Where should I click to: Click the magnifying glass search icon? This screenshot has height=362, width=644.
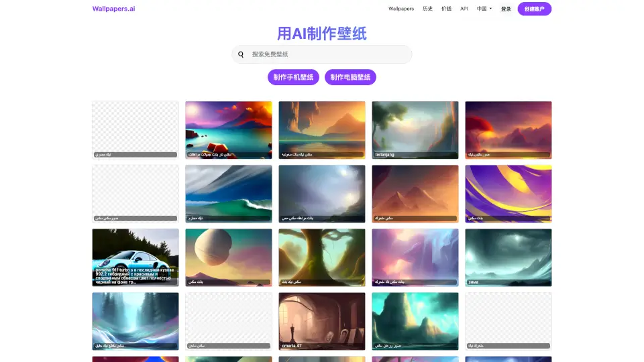tap(241, 54)
